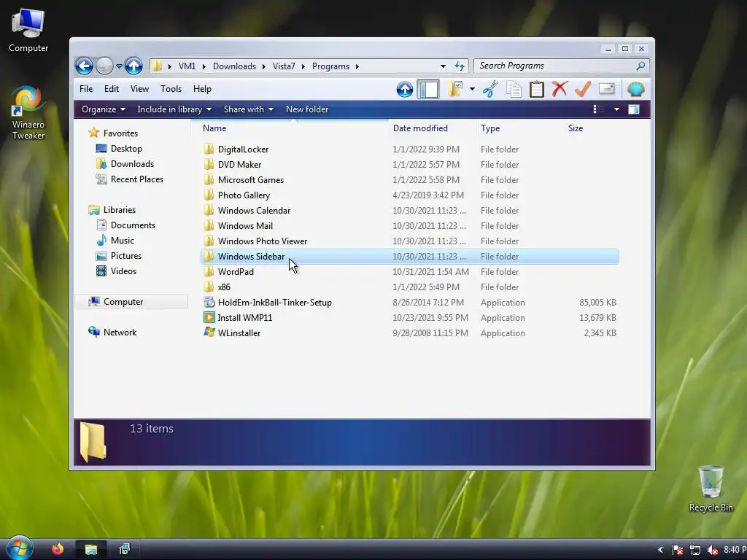Click the Cut scissors toolbar icon
747x560 pixels.
(x=490, y=89)
